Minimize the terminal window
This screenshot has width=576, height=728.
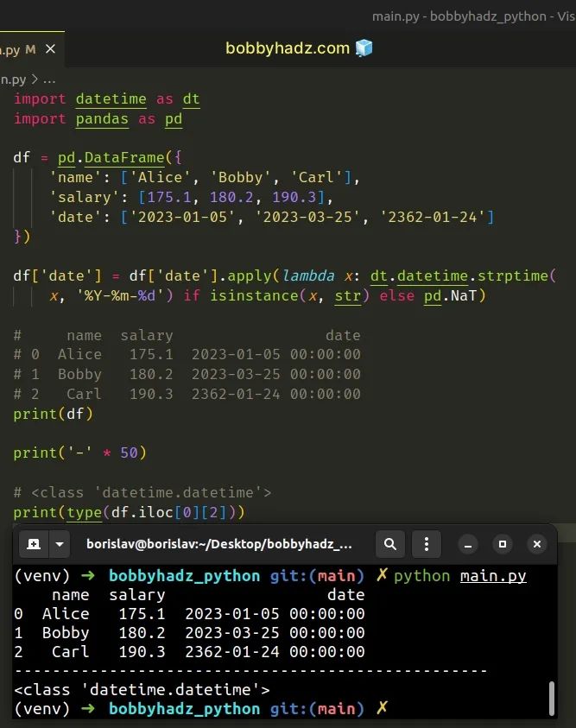(x=468, y=544)
